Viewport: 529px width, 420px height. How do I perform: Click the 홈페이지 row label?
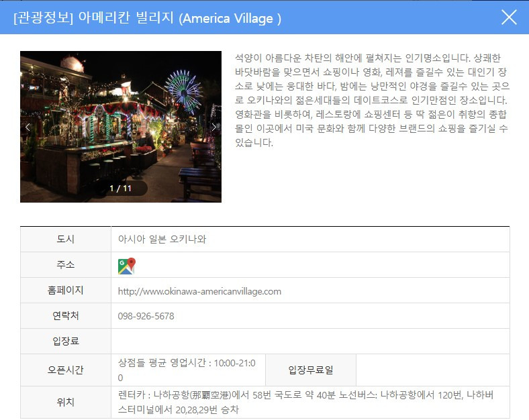coord(65,291)
